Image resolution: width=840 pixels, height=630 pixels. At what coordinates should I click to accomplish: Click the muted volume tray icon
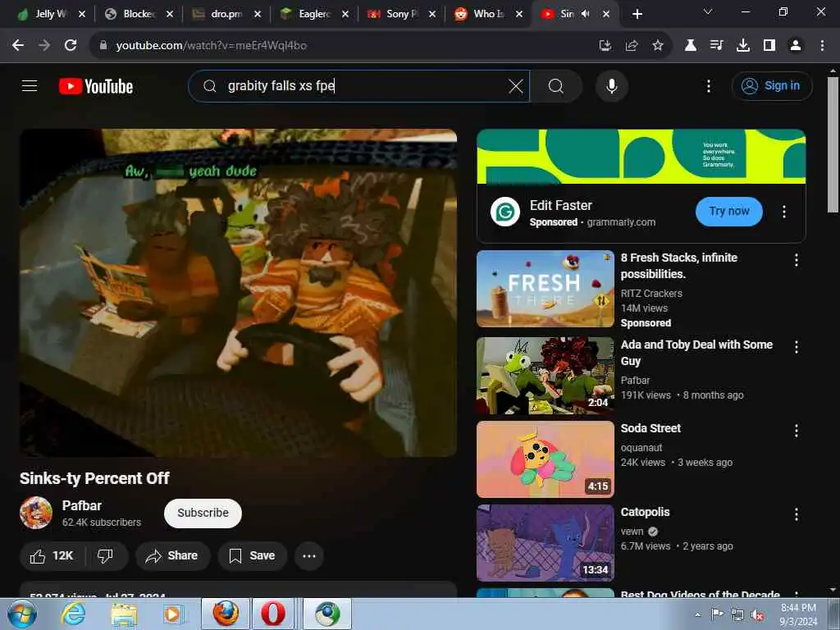(757, 614)
